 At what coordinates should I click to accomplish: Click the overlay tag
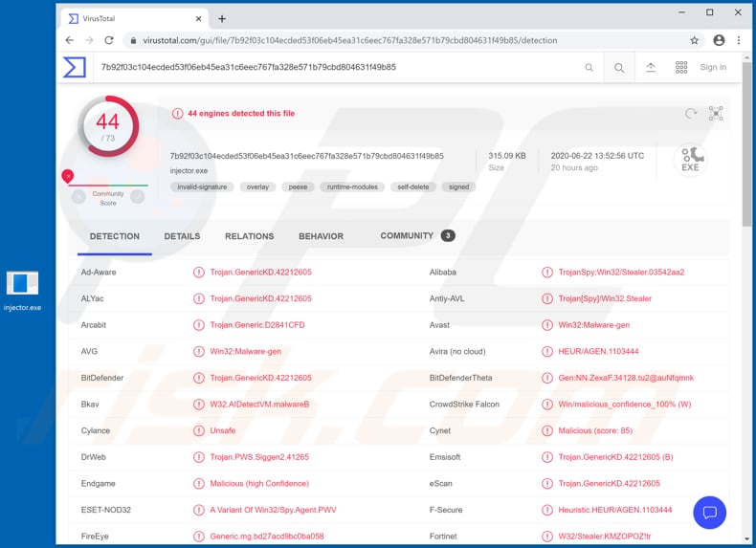pyautogui.click(x=257, y=187)
